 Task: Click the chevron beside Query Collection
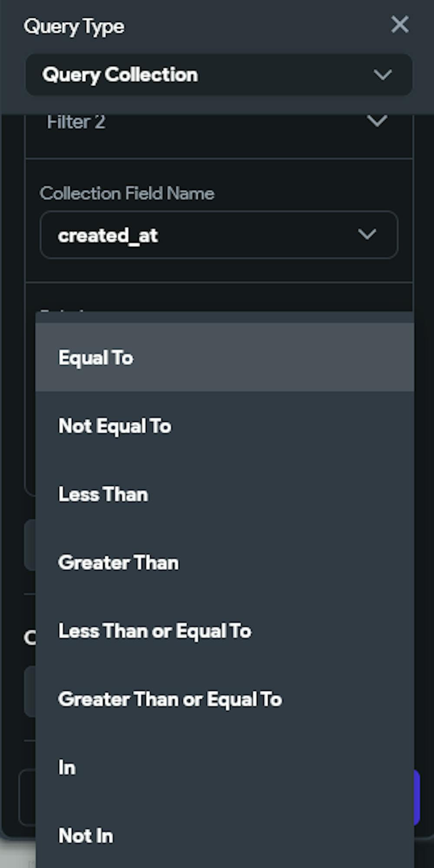tap(382, 75)
